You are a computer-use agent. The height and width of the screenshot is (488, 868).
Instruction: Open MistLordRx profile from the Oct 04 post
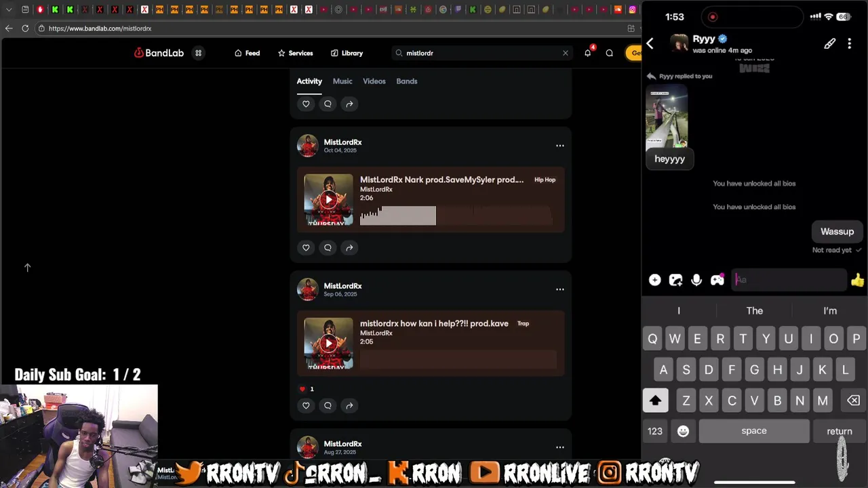pyautogui.click(x=342, y=142)
